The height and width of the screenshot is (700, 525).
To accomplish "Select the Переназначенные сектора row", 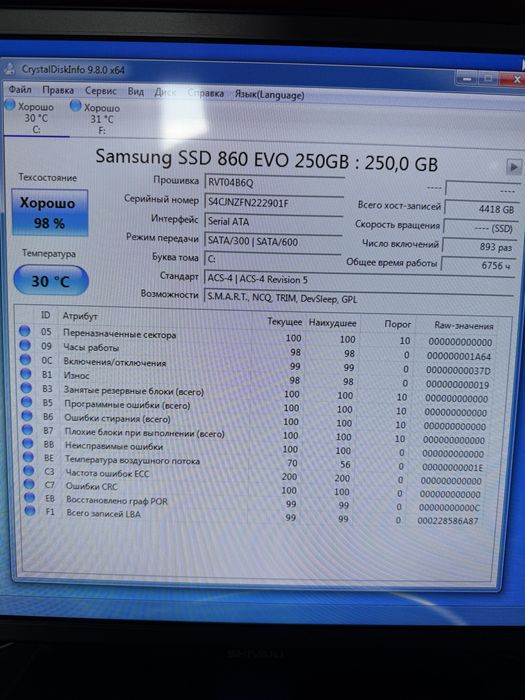I will (x=257, y=337).
